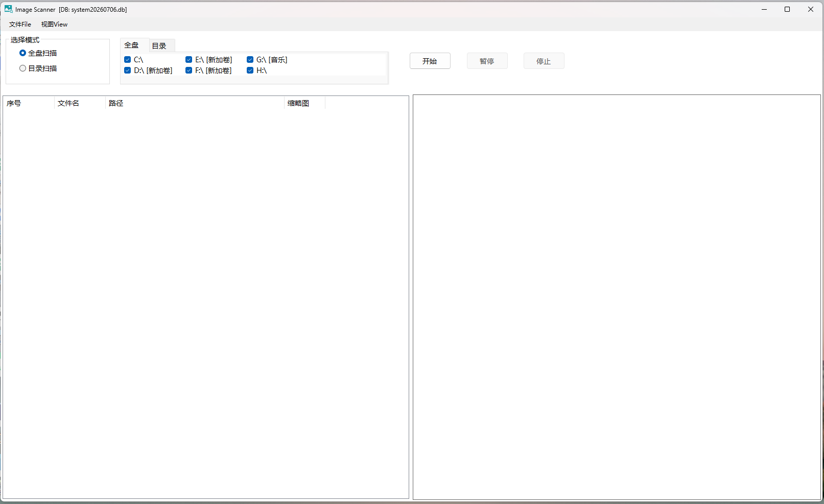Uncheck the C:\ drive checkbox
Screen dimensions: 824x504
coord(128,60)
